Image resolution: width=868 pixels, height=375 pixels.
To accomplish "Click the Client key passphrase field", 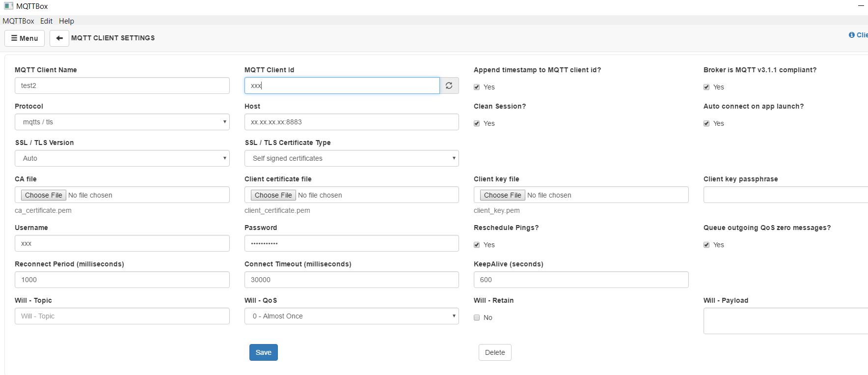I will pyautogui.click(x=786, y=195).
